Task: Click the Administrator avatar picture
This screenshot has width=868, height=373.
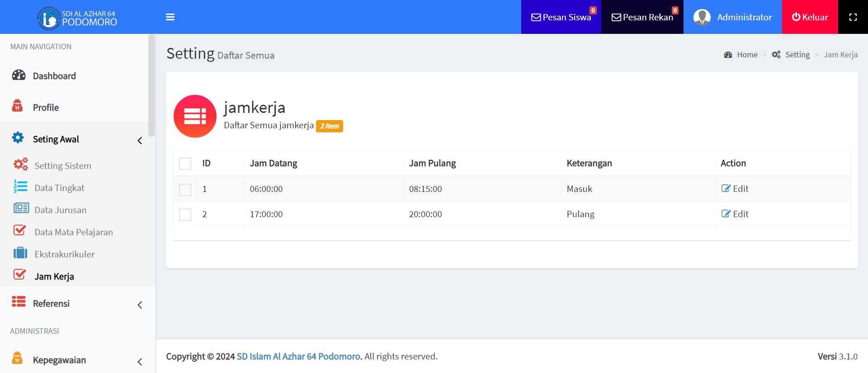Action: [702, 17]
